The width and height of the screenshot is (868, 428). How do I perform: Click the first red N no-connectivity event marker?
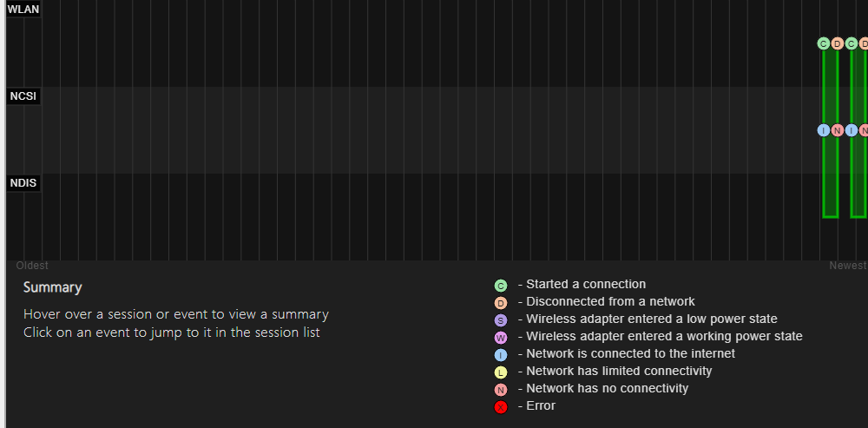(x=838, y=130)
